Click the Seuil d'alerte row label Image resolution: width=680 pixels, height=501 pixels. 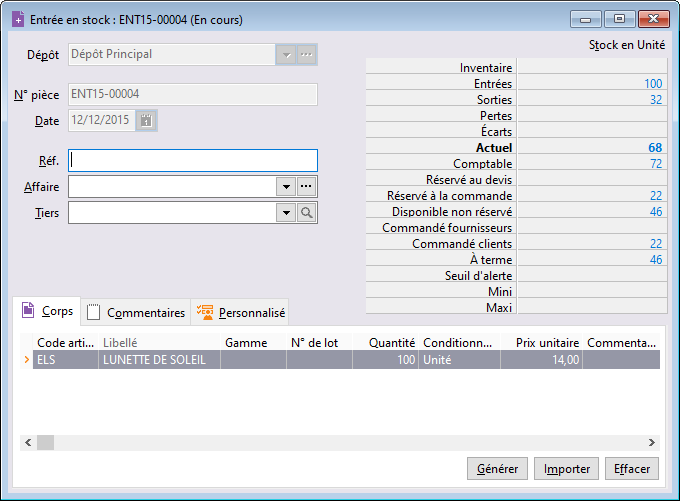478,276
